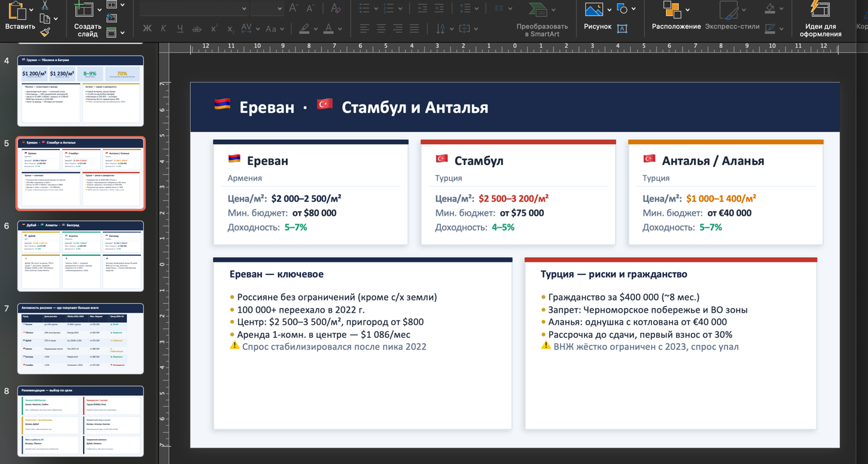Cut selection with the scissors icon
This screenshot has width=868, height=464.
coord(45,5)
